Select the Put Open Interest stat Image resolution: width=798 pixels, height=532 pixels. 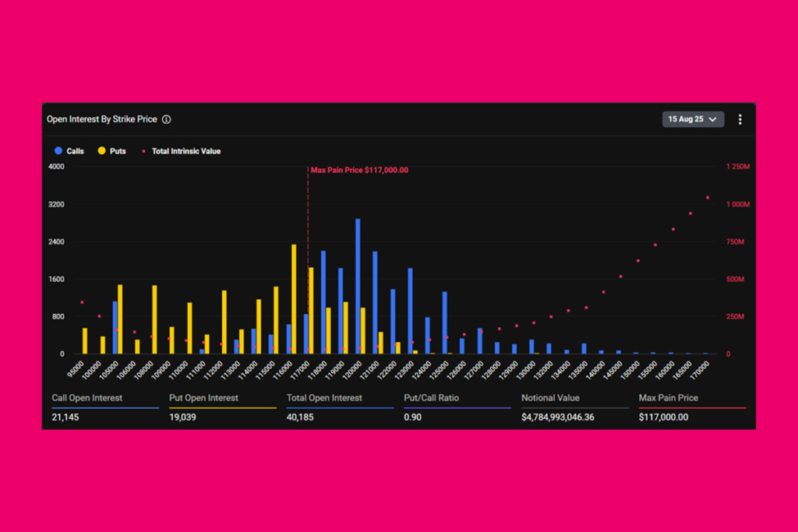point(203,398)
